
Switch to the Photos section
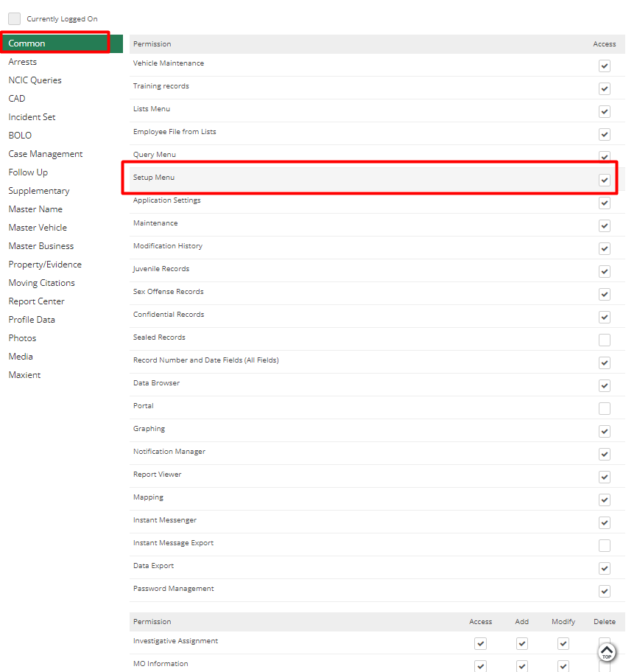22,337
